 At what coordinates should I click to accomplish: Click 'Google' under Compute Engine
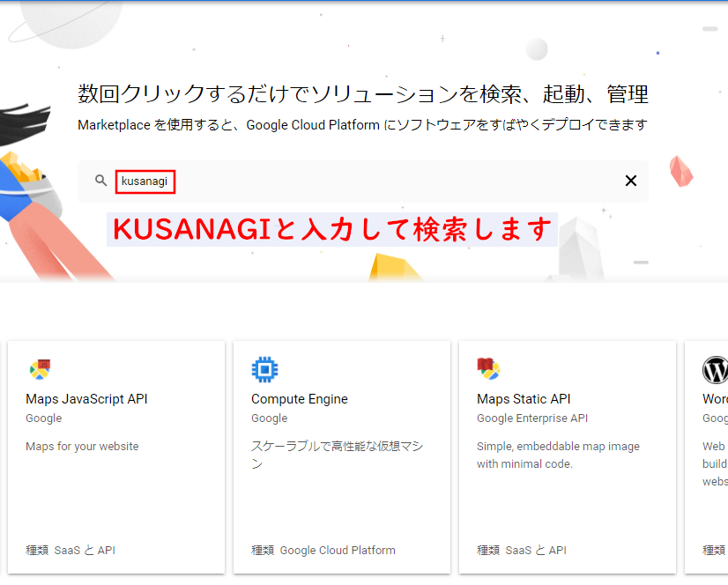(x=270, y=418)
